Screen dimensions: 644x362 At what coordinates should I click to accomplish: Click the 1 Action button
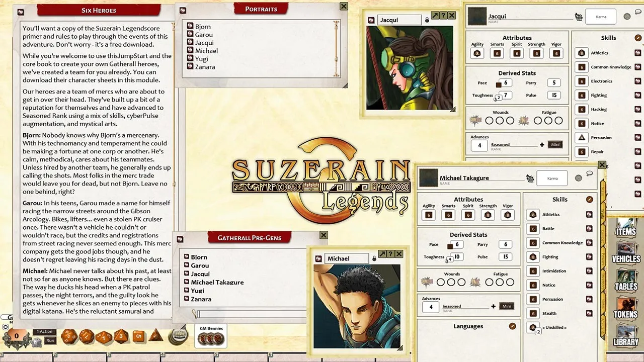click(x=45, y=332)
